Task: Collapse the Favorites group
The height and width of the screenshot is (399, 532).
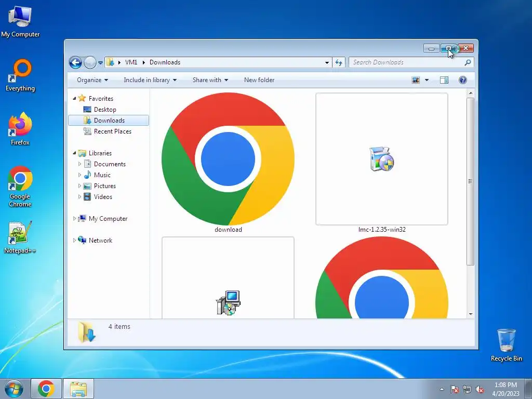Action: (x=74, y=98)
